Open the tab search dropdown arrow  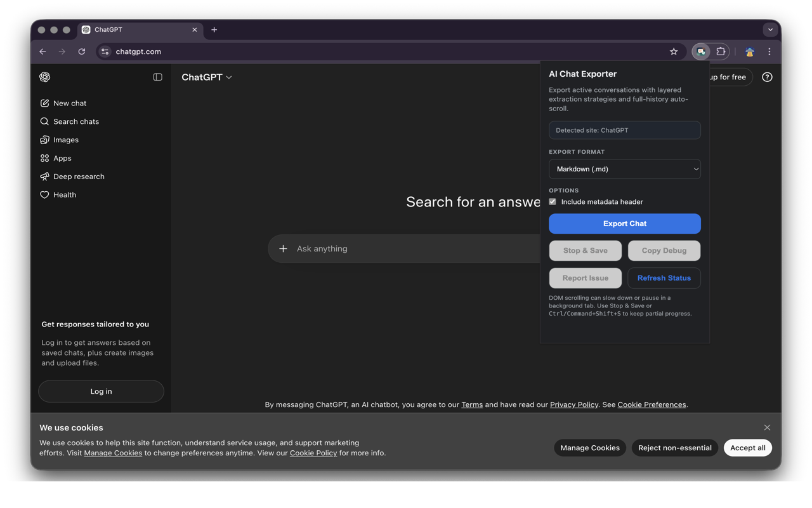coord(770,30)
